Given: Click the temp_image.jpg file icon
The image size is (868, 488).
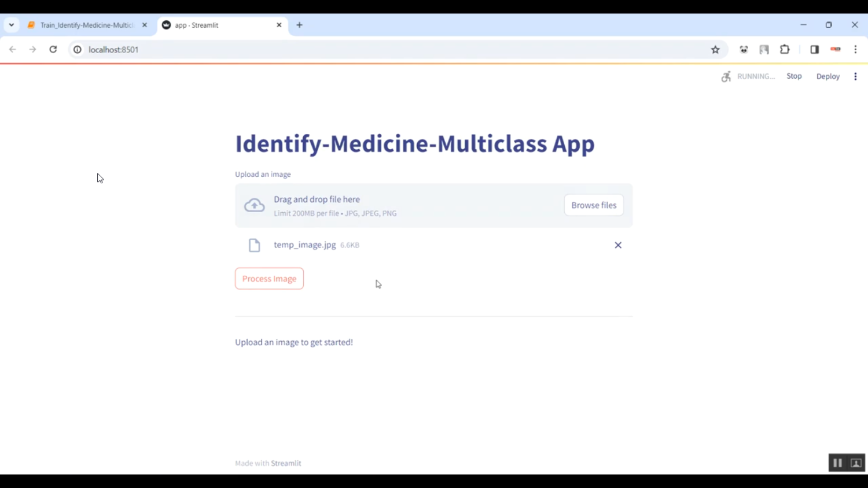Looking at the screenshot, I should coord(254,245).
